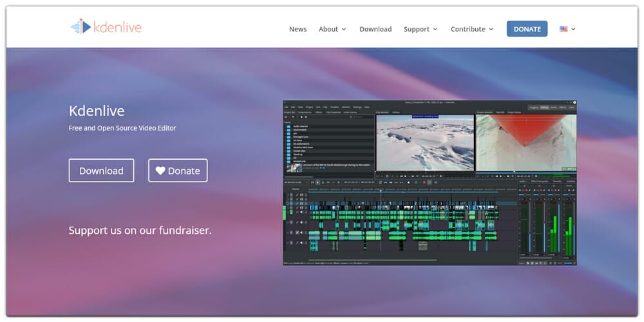
Task: Expand the Contribute dropdown menu
Action: pyautogui.click(x=472, y=29)
